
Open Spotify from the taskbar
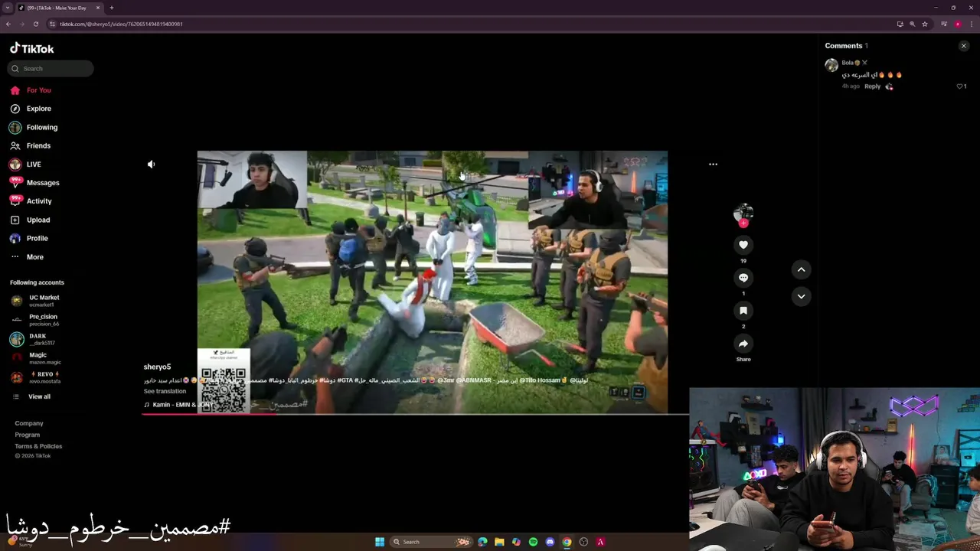pyautogui.click(x=533, y=542)
